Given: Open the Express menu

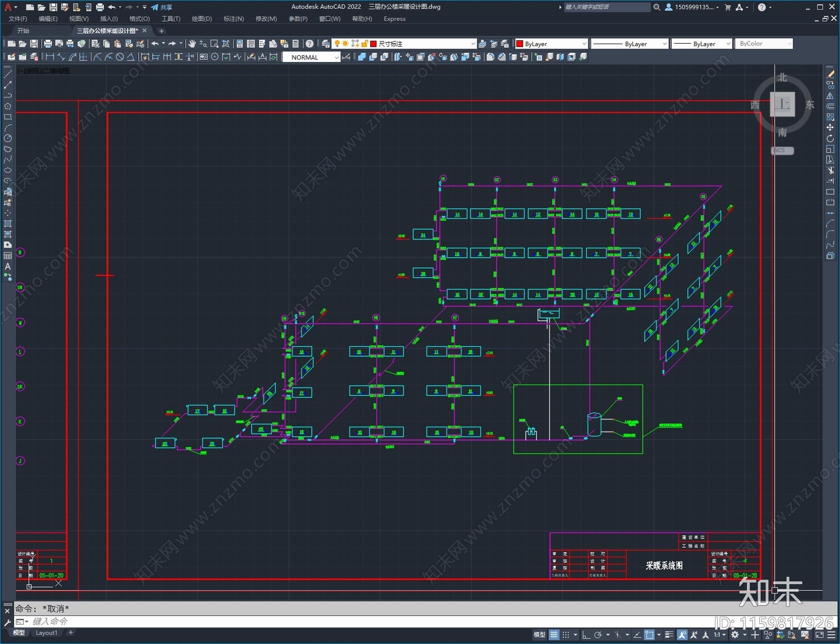Looking at the screenshot, I should point(394,19).
